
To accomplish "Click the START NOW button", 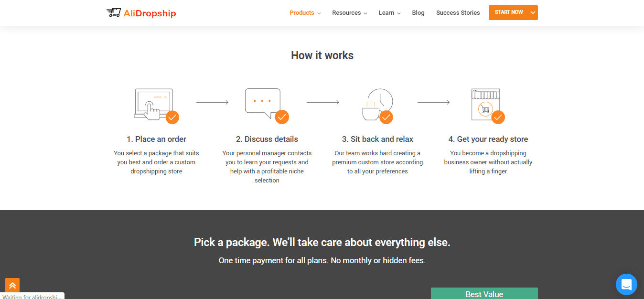I will click(x=508, y=12).
